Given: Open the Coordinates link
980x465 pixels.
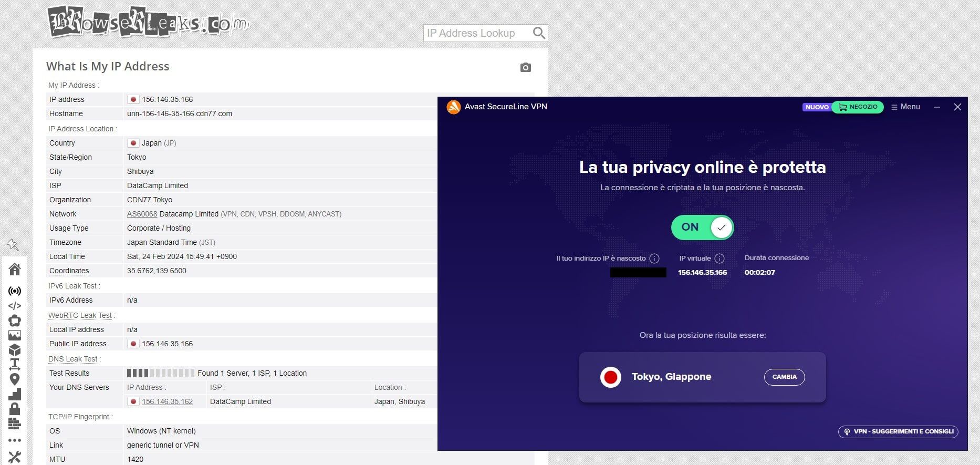Looking at the screenshot, I should [x=69, y=271].
